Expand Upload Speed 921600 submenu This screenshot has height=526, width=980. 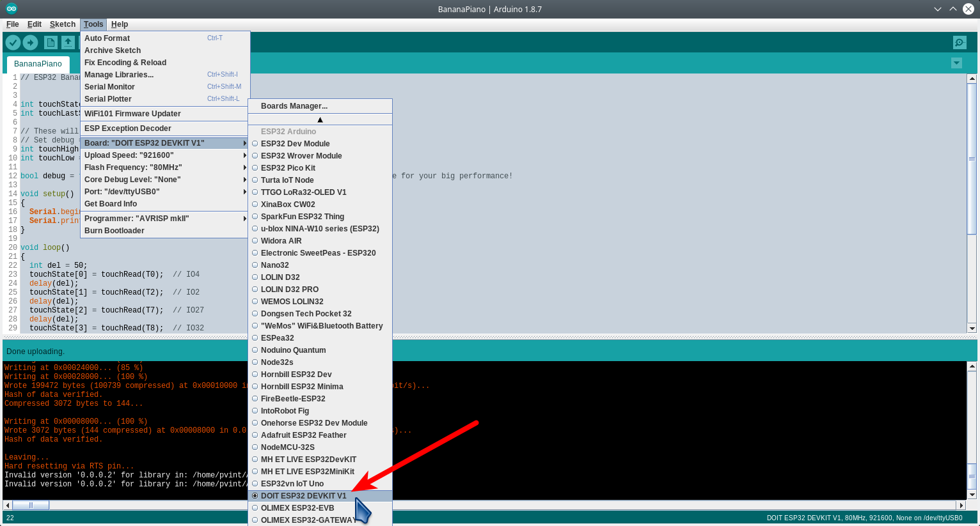[165, 155]
